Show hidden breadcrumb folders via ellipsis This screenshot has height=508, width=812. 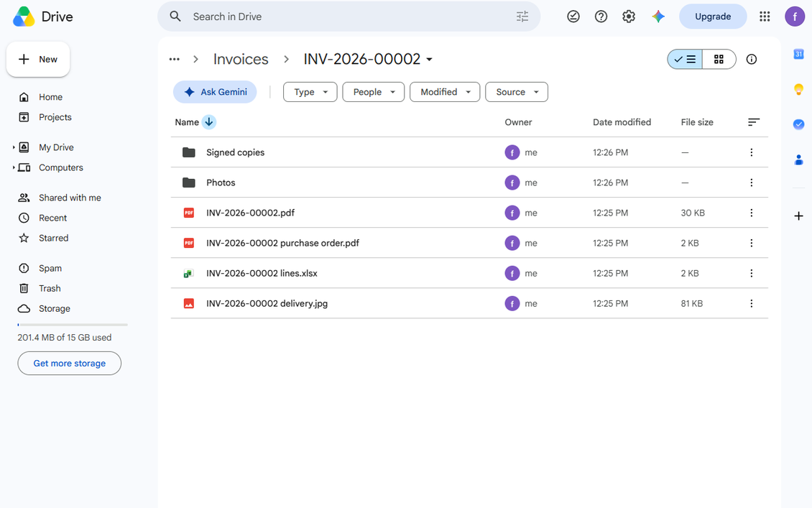point(175,59)
